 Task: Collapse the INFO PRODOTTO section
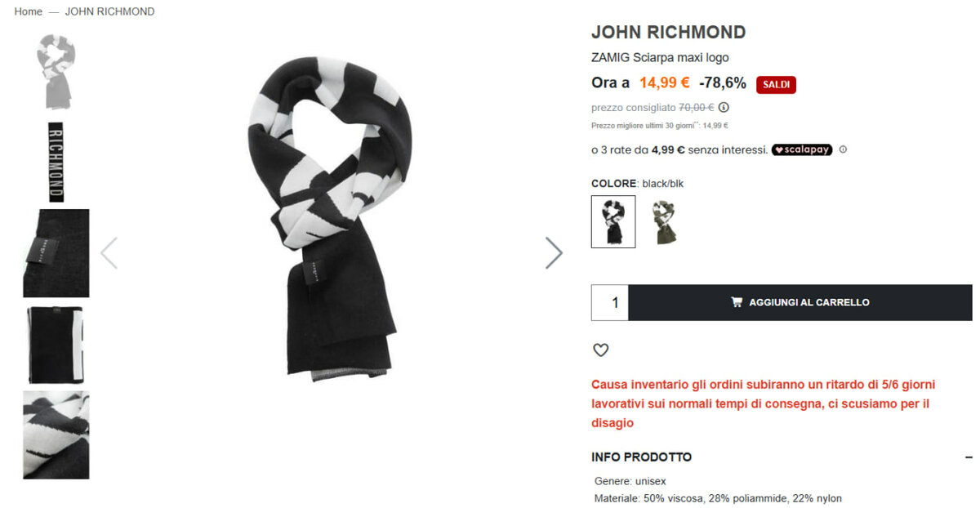(x=969, y=457)
